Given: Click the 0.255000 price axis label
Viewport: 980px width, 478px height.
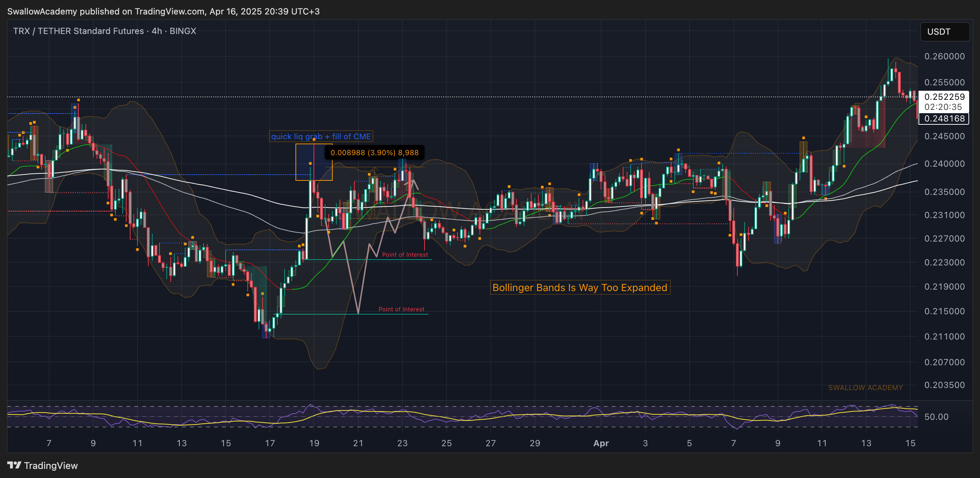Looking at the screenshot, I should tap(944, 82).
